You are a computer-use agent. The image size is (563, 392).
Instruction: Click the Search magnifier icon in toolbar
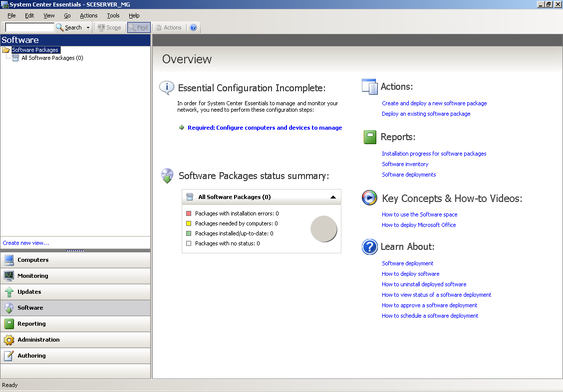59,27
